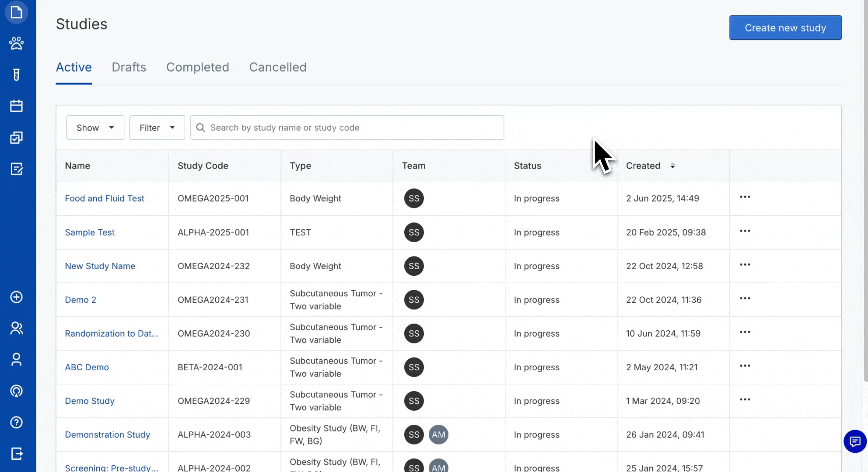868x472 pixels.
Task: Open the calendar icon in sidebar
Action: (16, 106)
